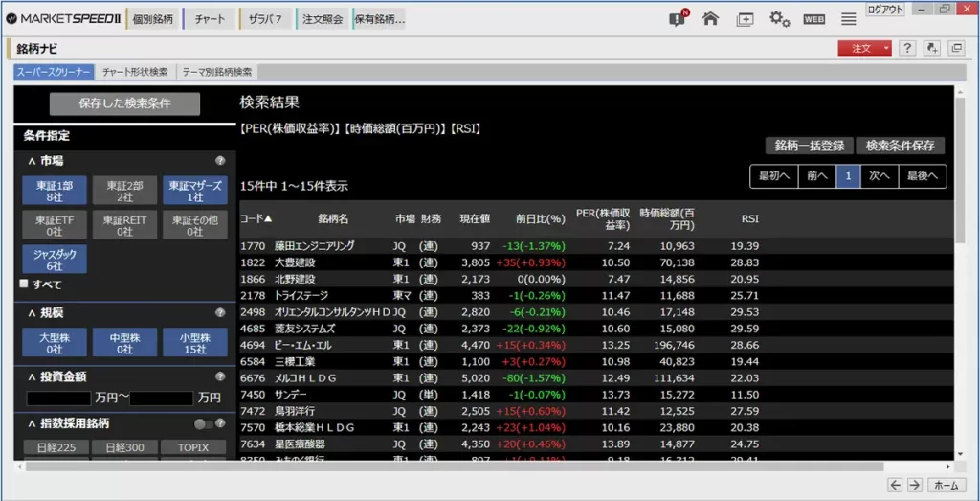Viewport: 980px width, 501px height.
Task: Click the horizontal scrollbar at the bottom
Action: click(x=455, y=467)
